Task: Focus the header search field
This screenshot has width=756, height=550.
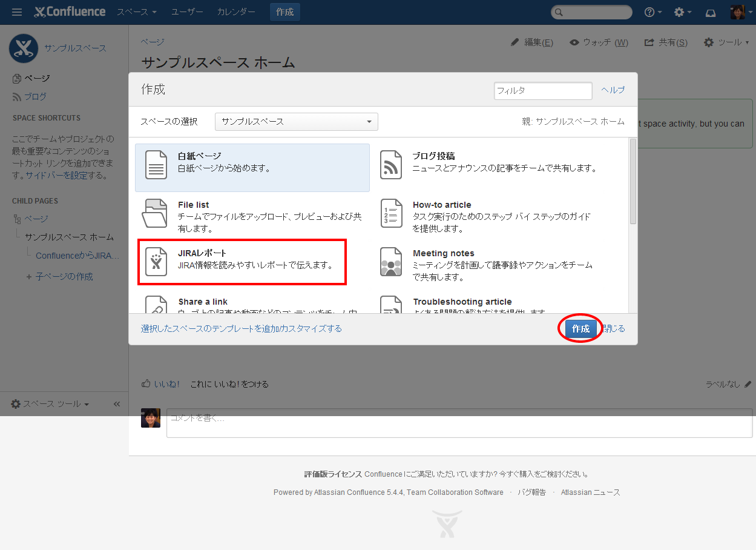Action: pos(591,12)
